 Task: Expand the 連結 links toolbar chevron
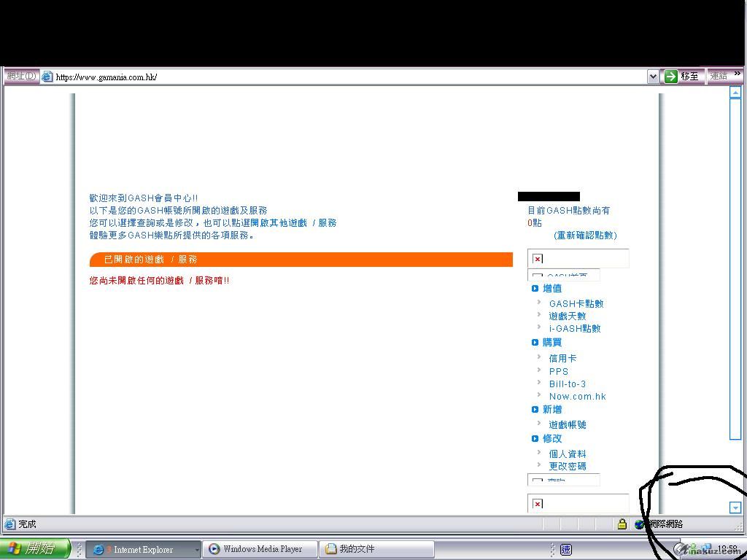click(738, 74)
